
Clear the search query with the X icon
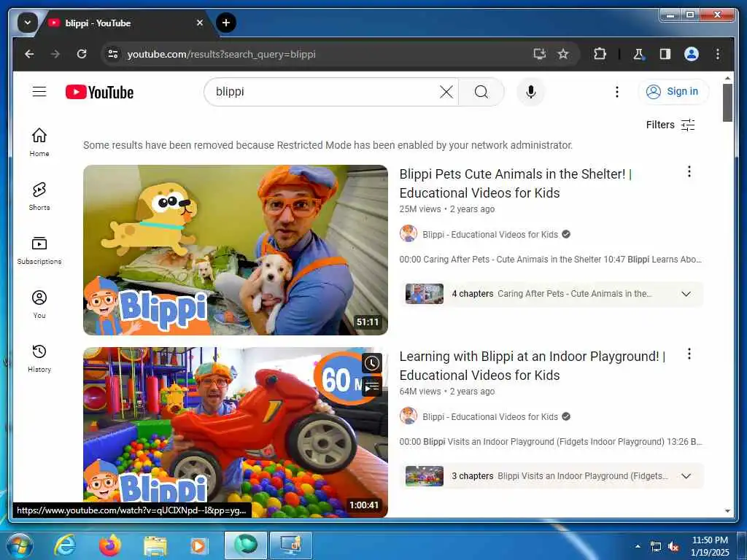(446, 91)
